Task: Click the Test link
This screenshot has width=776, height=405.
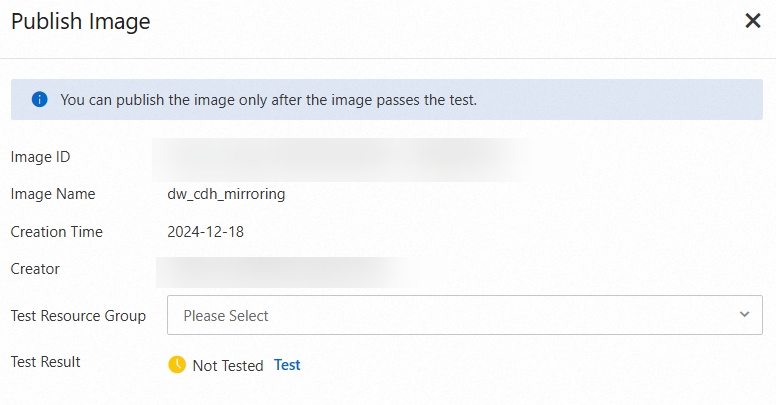Action: tap(287, 365)
